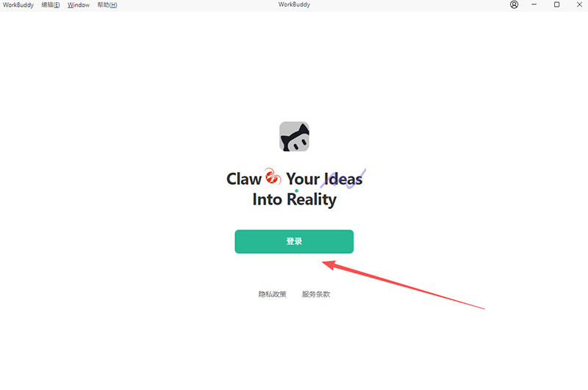This screenshot has width=588, height=390.
Task: Click the WorkBuddy cat logo
Action: [295, 136]
